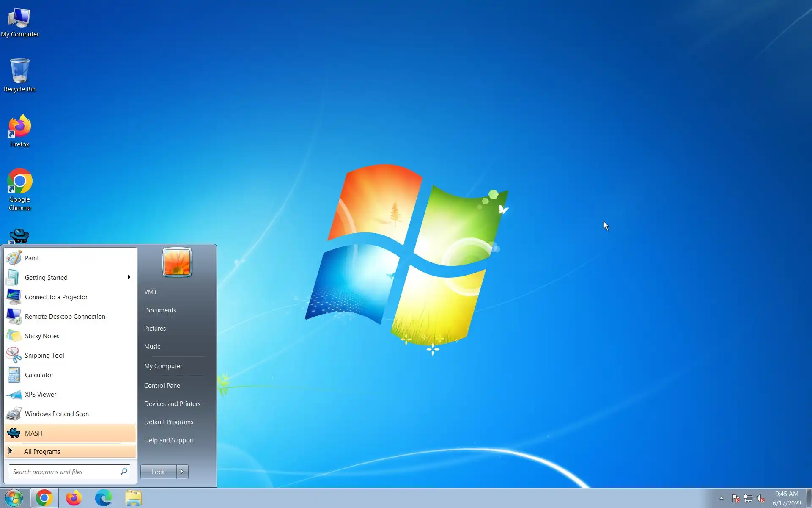The image size is (812, 508).
Task: Open Calculator from the Start menu
Action: click(39, 375)
